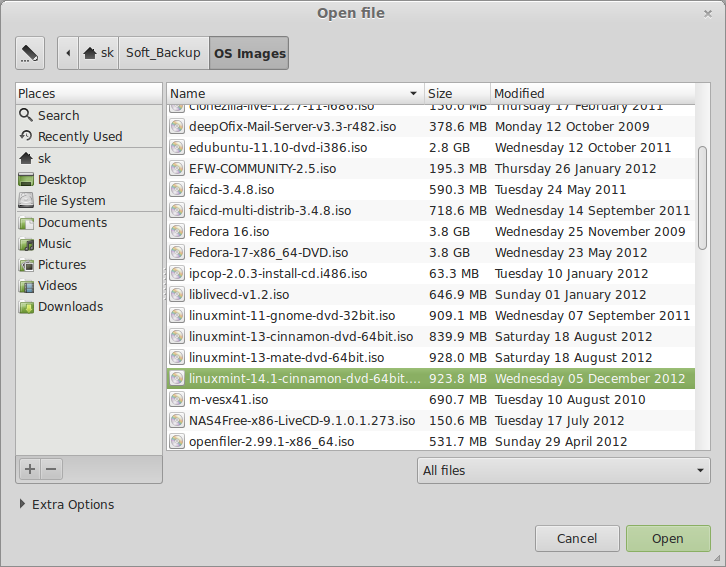This screenshot has width=726, height=567.
Task: Select the Fedora 16.iso disc icon
Action: [176, 231]
